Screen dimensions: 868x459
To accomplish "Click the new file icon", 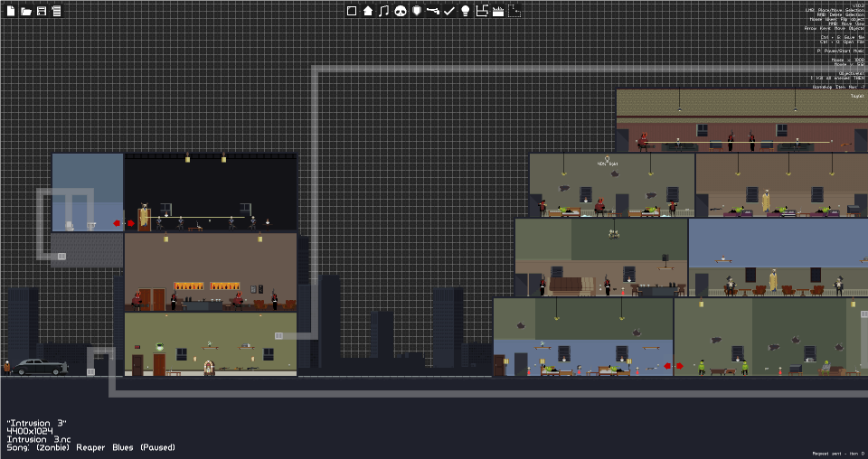I will coord(11,11).
